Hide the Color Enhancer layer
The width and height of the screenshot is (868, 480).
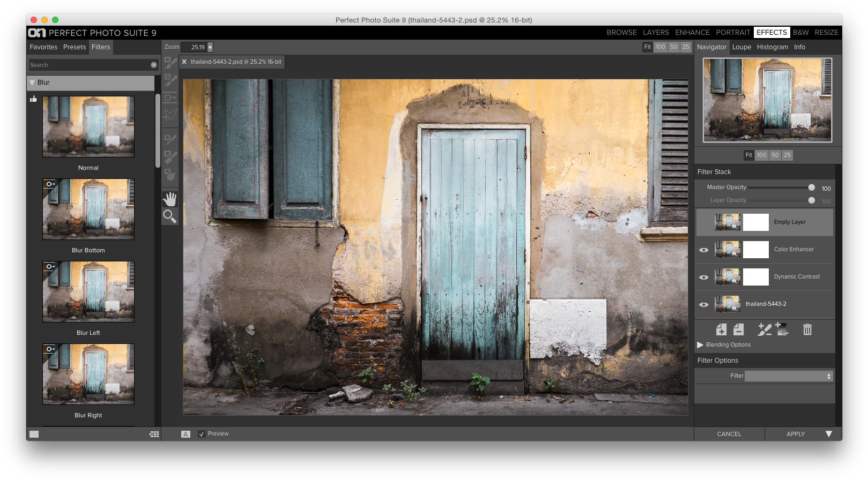pos(704,250)
